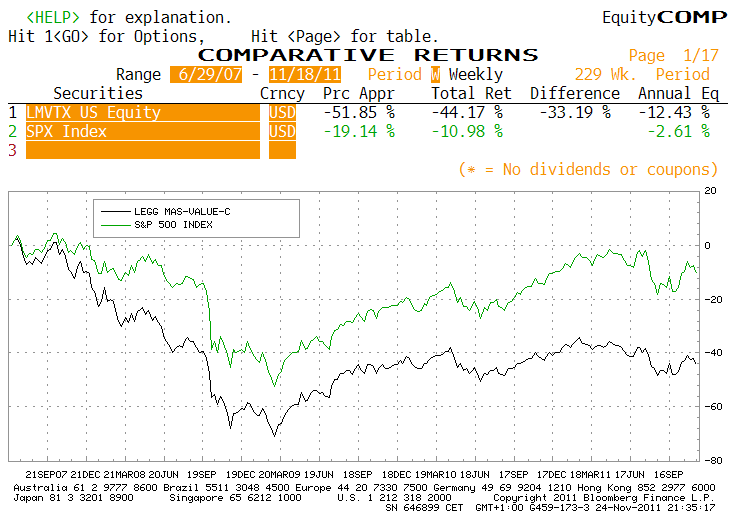Click the COMPARATIVE RETURNS heading
The width and height of the screenshot is (736, 527).
pyautogui.click(x=368, y=55)
